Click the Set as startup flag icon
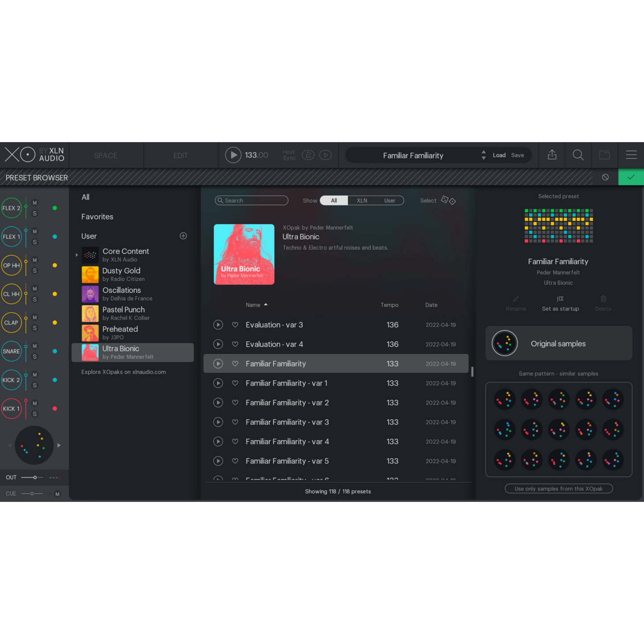644x644 pixels. point(560,299)
